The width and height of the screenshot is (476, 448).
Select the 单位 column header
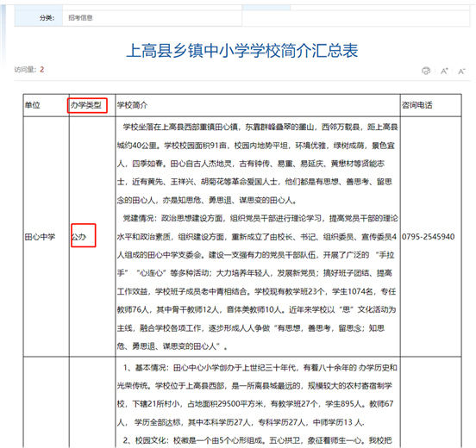point(33,105)
